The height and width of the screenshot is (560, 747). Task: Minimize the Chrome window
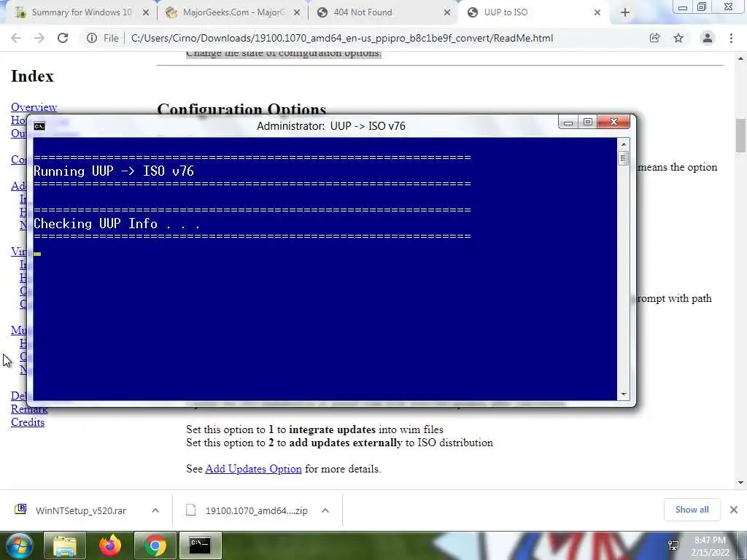click(x=683, y=7)
